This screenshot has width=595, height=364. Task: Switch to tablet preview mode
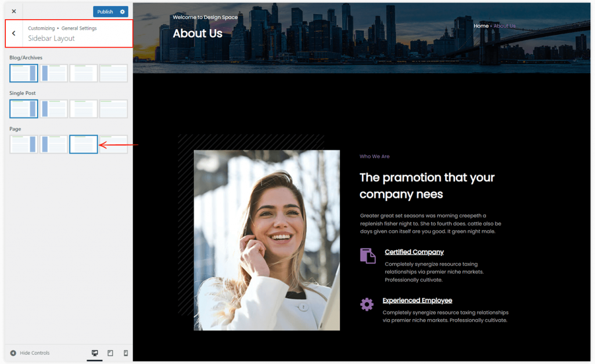110,352
